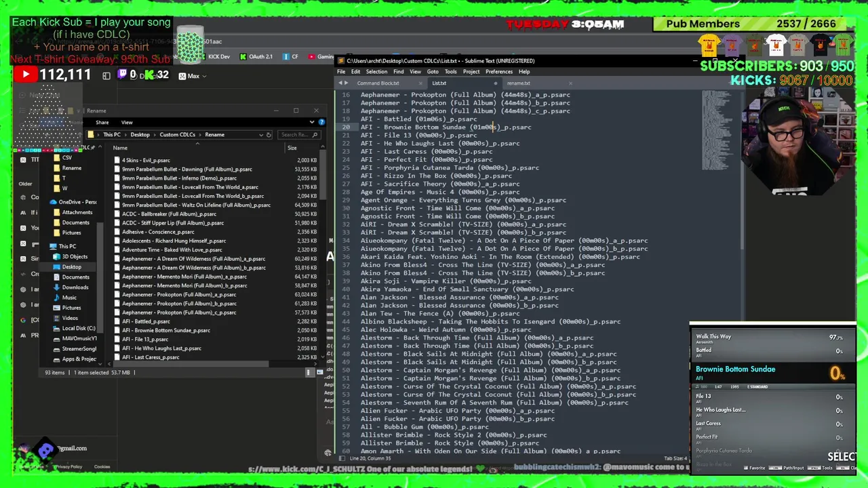Select the List.txt tab
The image size is (868, 488).
point(439,83)
